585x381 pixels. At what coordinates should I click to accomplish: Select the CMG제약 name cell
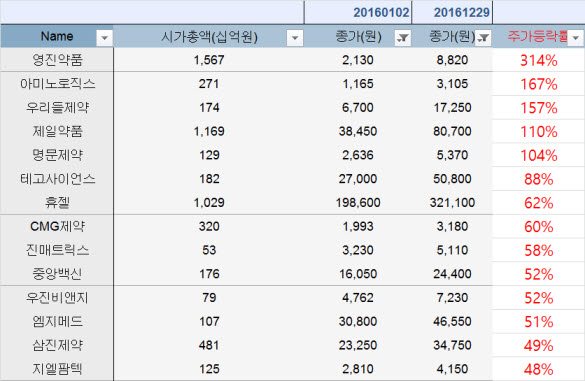coord(57,227)
